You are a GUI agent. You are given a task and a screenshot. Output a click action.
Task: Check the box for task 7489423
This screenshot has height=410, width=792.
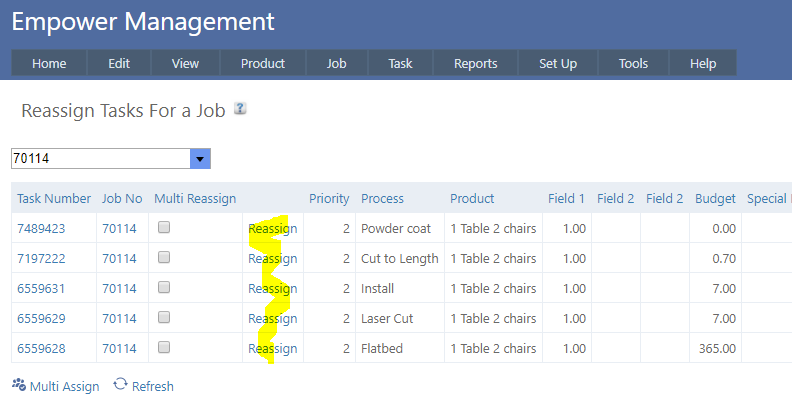click(164, 228)
